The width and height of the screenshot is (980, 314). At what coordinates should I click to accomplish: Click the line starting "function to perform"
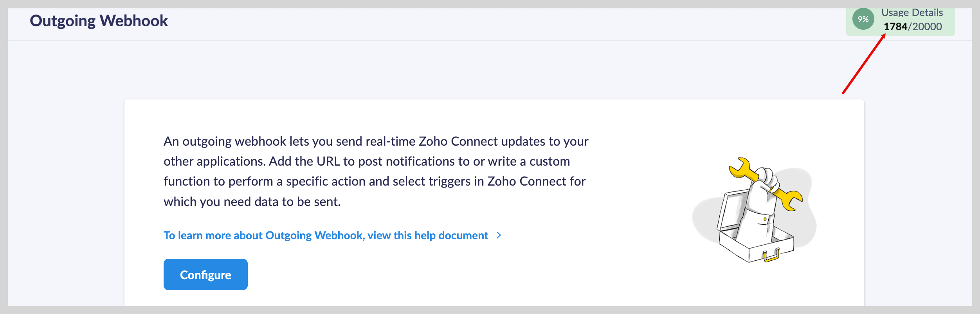374,181
